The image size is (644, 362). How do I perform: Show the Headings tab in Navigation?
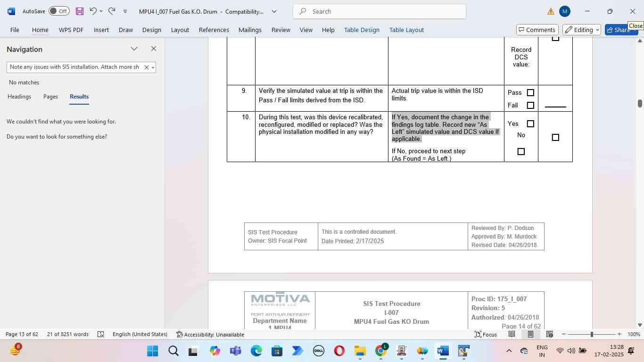(19, 97)
